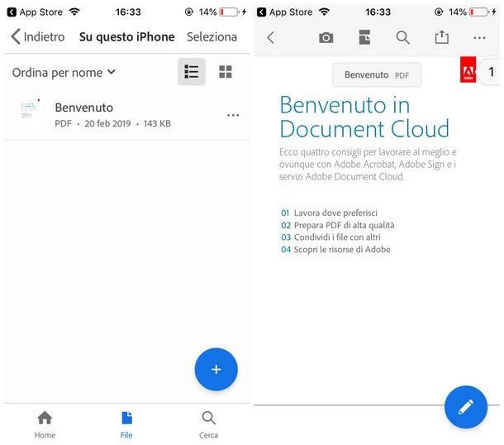Select the File tab
The height and width of the screenshot is (445, 504).
tap(126, 424)
